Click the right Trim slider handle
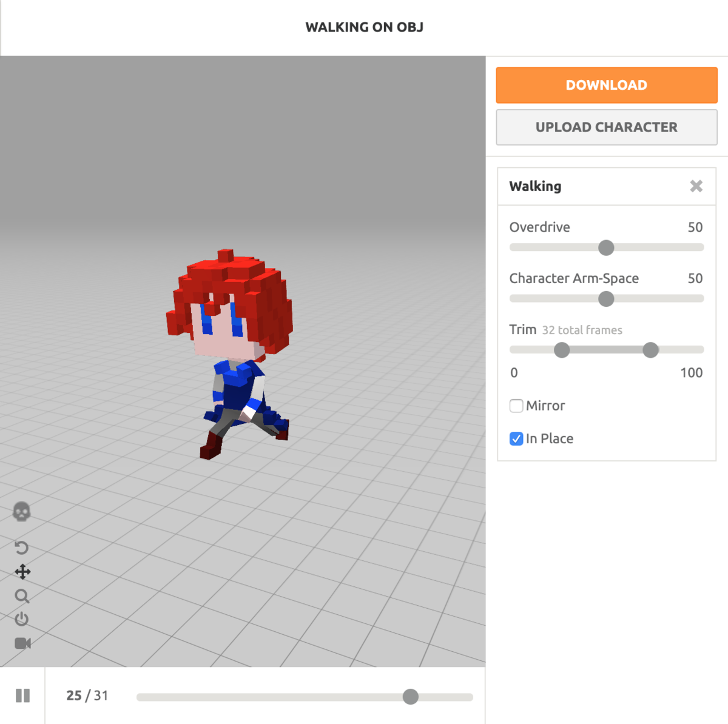Viewport: 728px width, 724px height. [650, 350]
